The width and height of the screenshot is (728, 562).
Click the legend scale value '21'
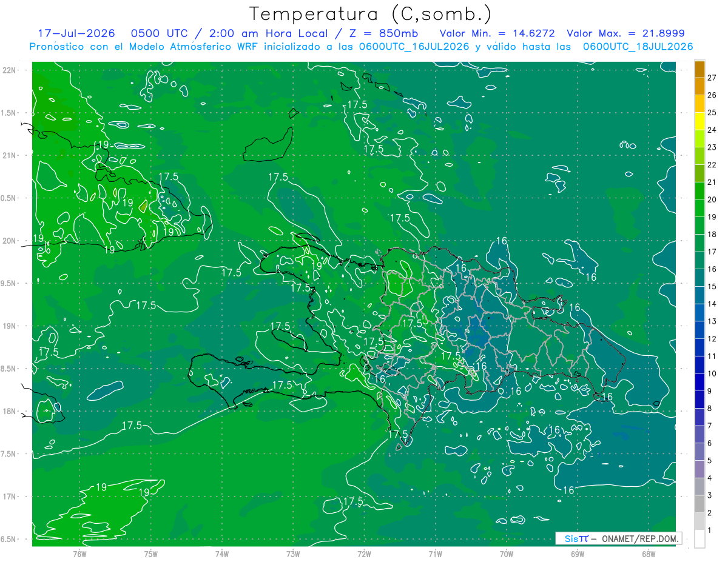coord(712,182)
